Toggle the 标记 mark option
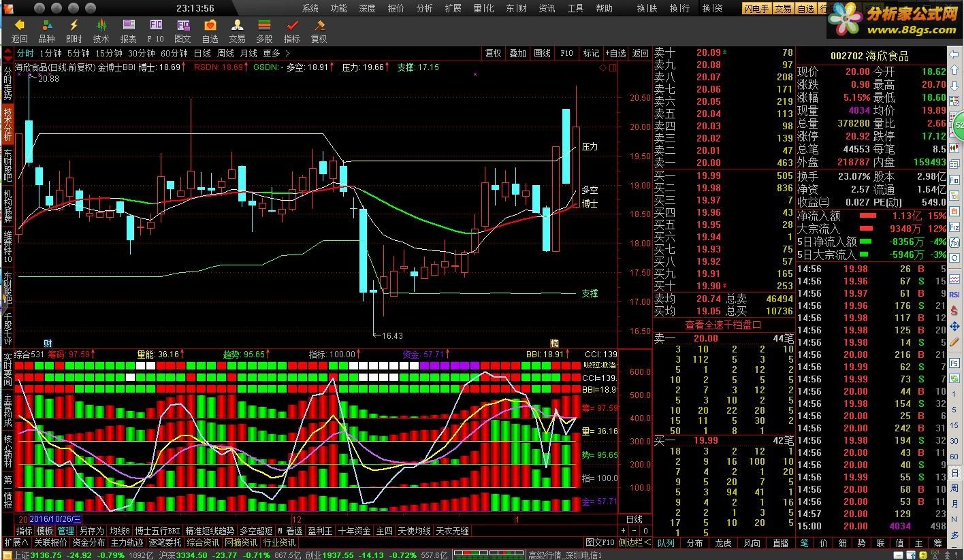Viewport: 964px width, 560px height. coord(591,53)
